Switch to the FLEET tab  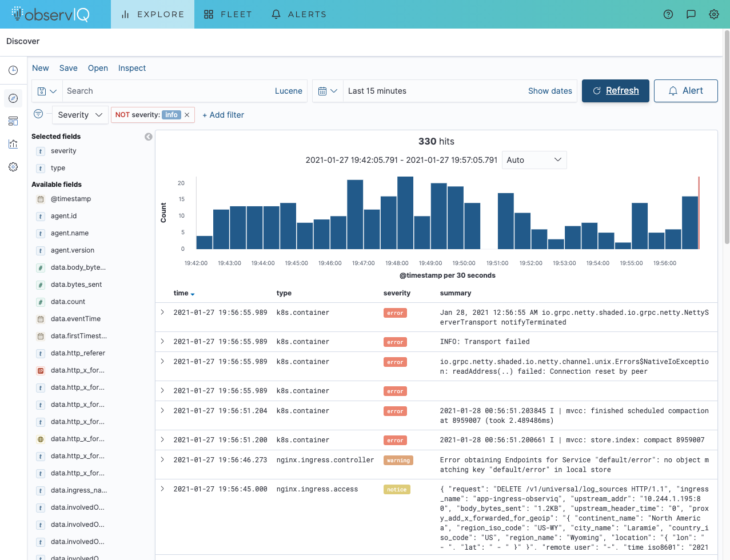(x=228, y=14)
